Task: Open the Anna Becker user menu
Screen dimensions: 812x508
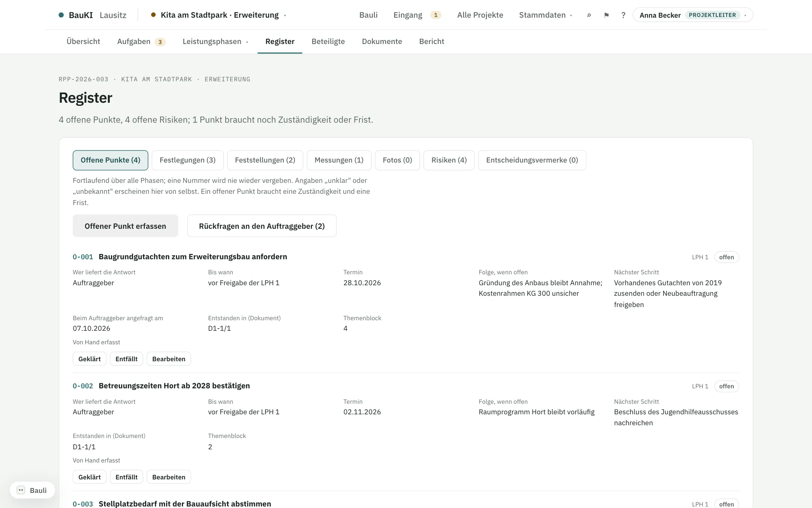Action: point(693,15)
